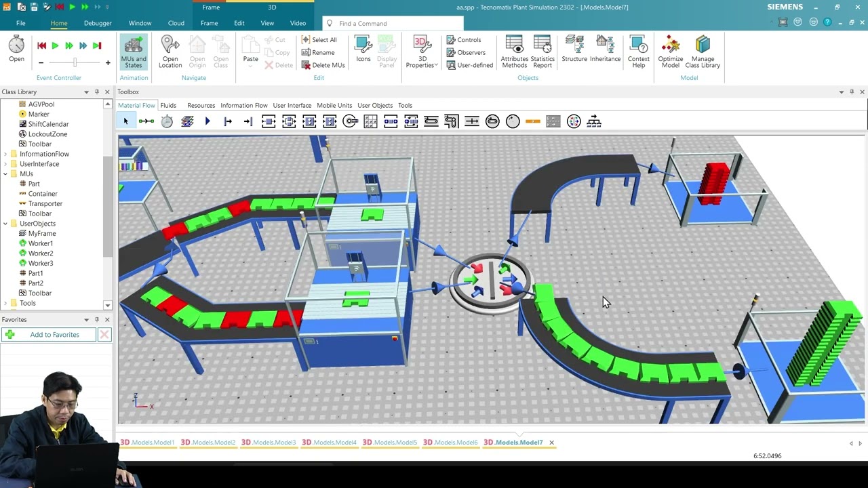This screenshot has height=488, width=868.
Task: Click Select All in Edit group
Action: 319,40
